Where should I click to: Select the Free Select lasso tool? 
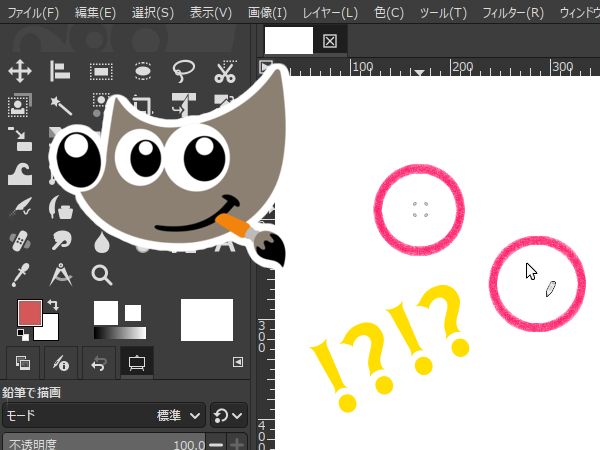click(x=184, y=71)
